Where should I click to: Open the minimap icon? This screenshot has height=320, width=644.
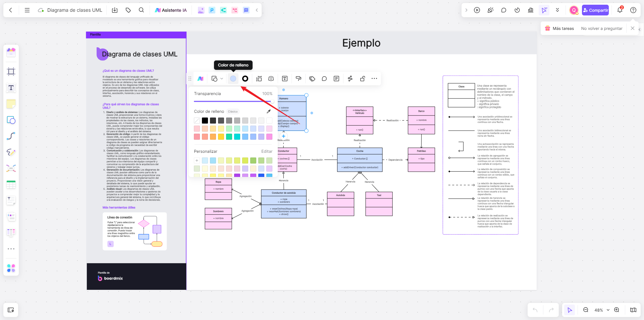point(633,310)
